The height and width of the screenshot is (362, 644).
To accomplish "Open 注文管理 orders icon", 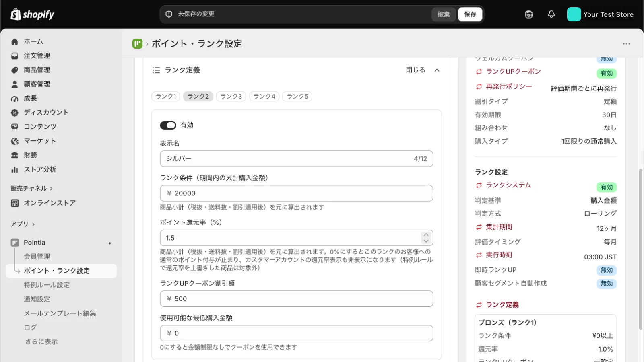I will pyautogui.click(x=15, y=56).
